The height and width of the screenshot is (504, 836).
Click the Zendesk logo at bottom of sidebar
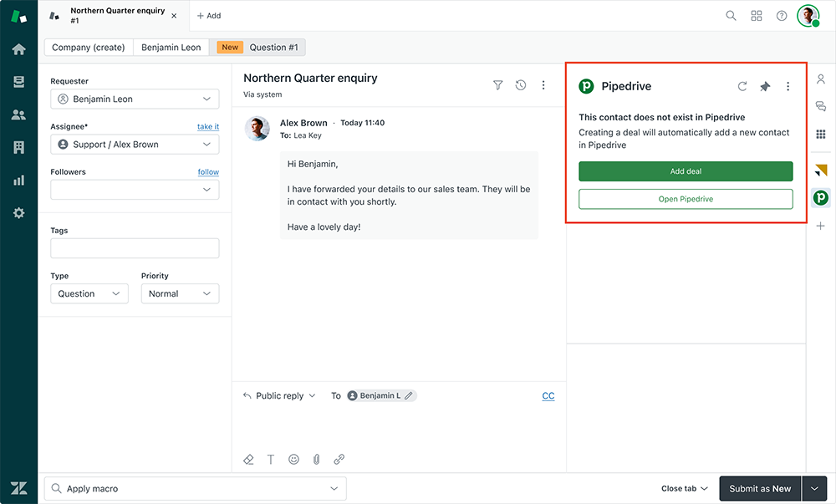pyautogui.click(x=18, y=488)
